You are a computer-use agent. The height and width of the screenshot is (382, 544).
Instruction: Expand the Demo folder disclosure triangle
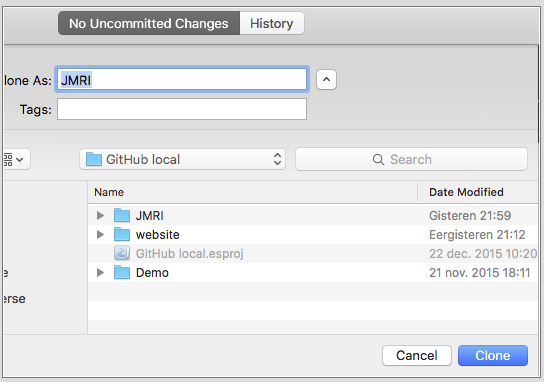100,273
